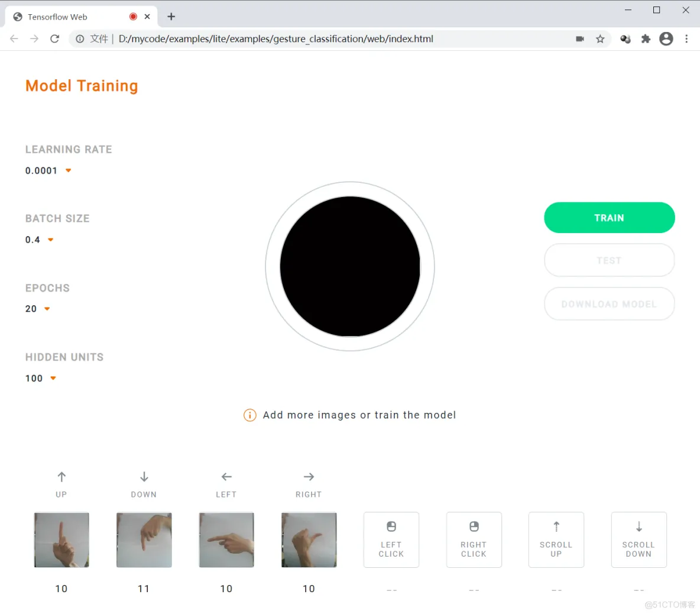
Task: Click the LEFT gesture thumbnail
Action: pyautogui.click(x=226, y=540)
